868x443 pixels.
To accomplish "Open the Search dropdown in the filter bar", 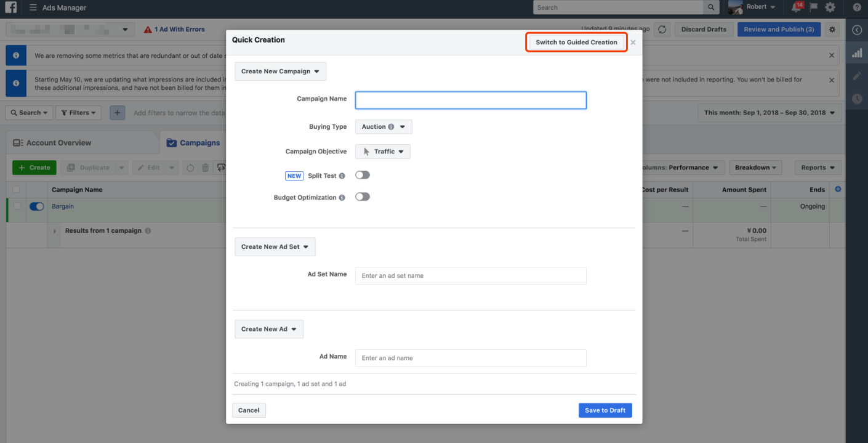I will 29,113.
